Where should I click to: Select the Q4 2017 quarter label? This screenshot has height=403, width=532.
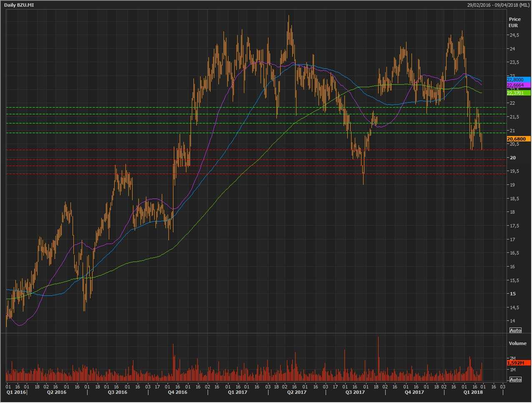(414, 392)
